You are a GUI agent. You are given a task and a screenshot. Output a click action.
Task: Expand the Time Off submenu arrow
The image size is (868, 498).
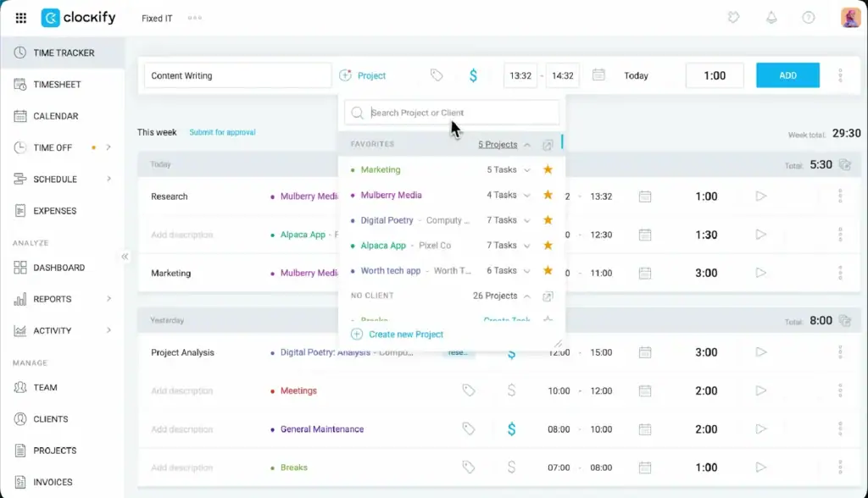pyautogui.click(x=108, y=147)
